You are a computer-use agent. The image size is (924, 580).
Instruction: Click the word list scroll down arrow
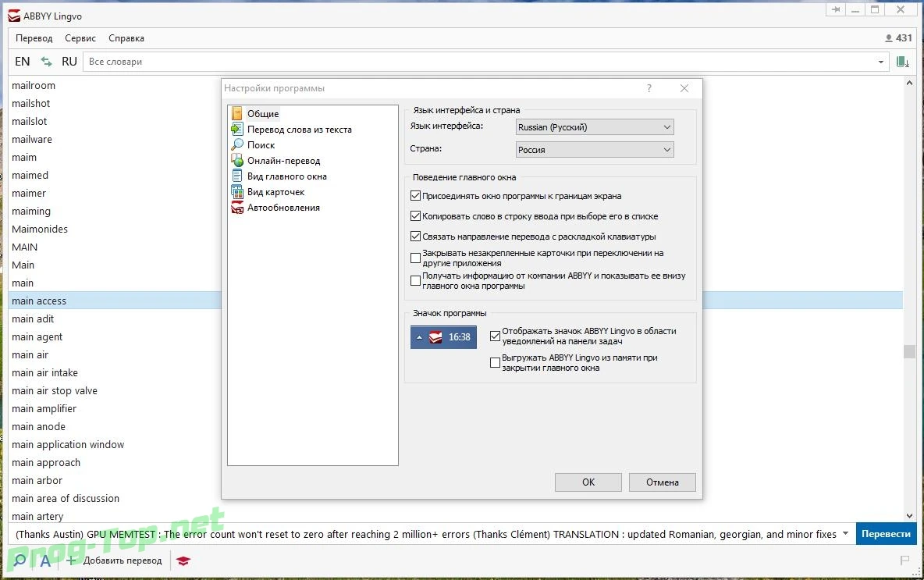click(909, 516)
